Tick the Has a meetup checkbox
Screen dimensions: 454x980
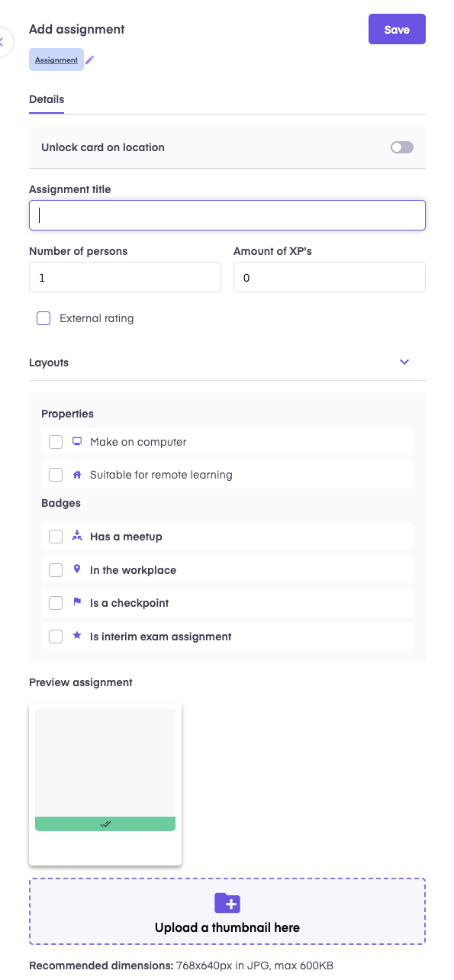56,537
